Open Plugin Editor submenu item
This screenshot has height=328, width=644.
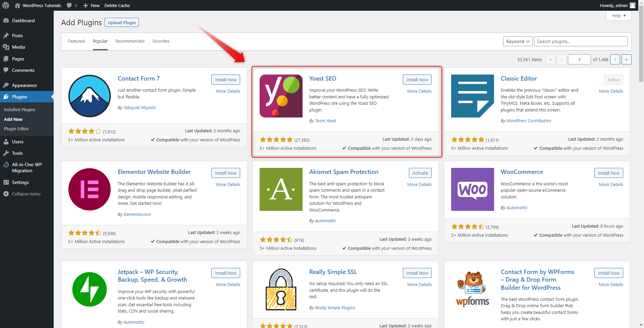pos(16,129)
